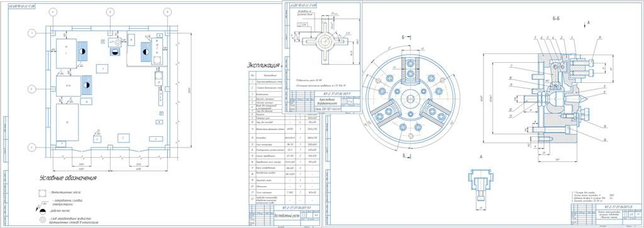The width and height of the screenshot is (644, 228).
Task: Select the 'Условные обозначения' legend heading
Action: pyautogui.click(x=68, y=178)
